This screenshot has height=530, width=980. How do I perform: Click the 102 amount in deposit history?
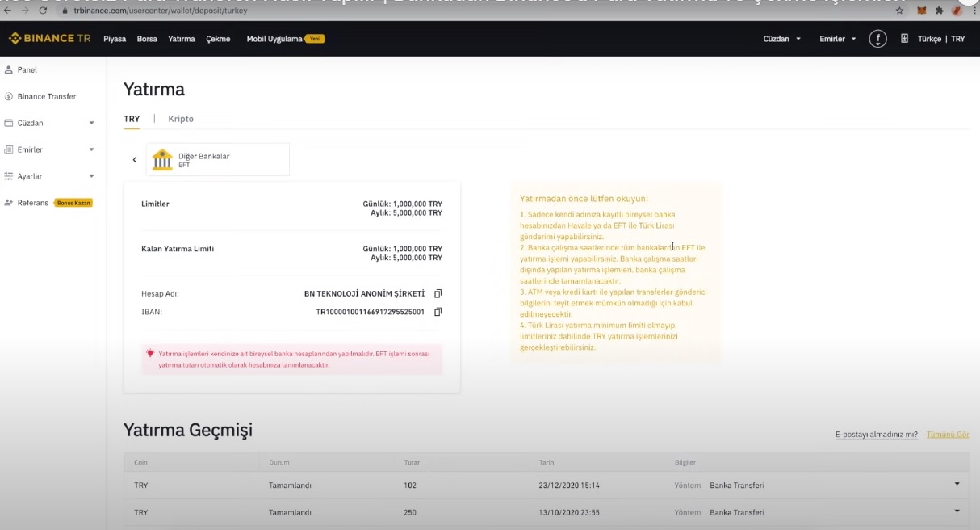click(410, 486)
